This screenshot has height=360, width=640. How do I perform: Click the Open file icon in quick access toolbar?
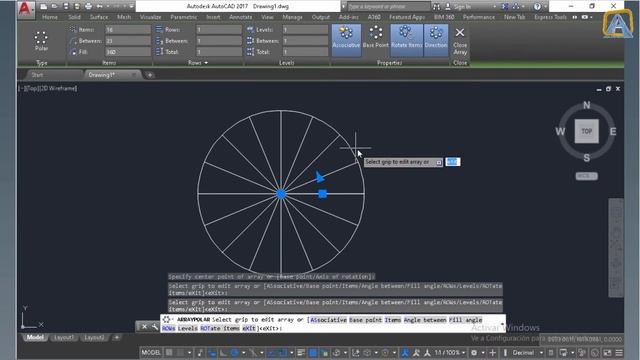point(54,7)
